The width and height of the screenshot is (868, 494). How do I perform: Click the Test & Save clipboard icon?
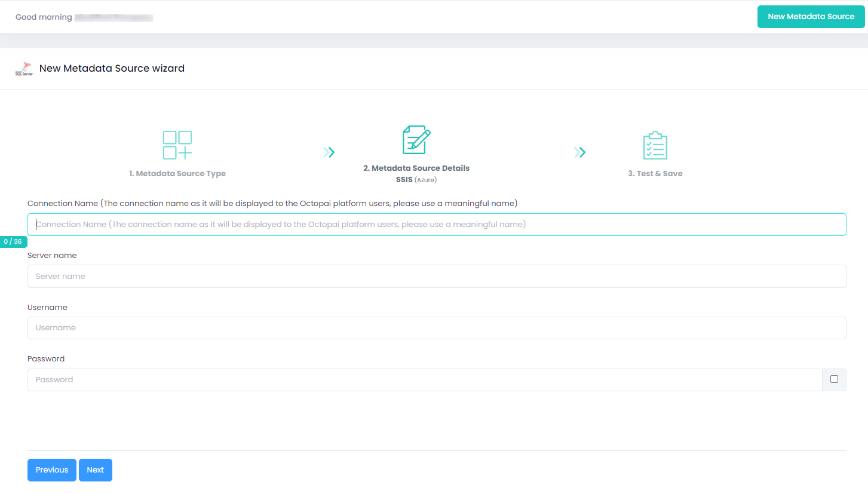tap(655, 145)
